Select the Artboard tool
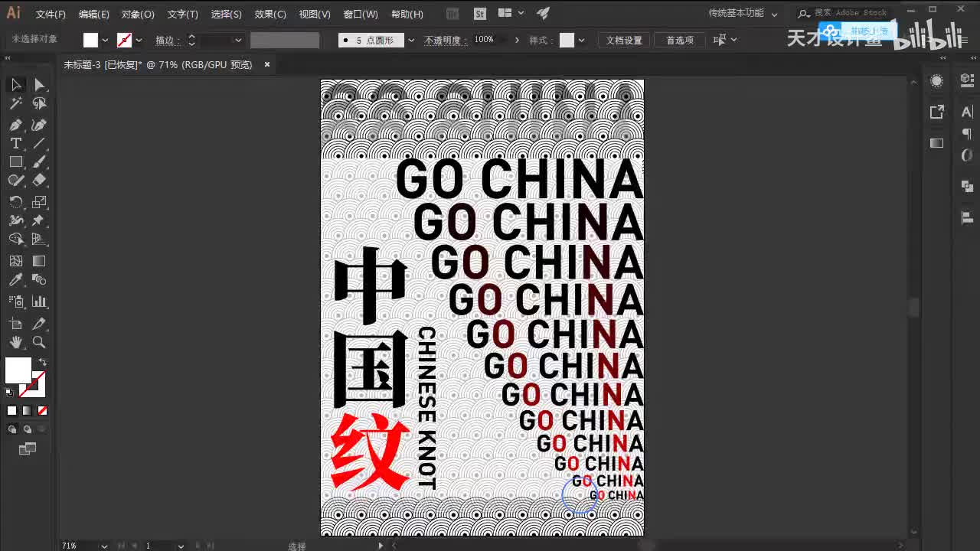Image resolution: width=980 pixels, height=551 pixels. 15,324
